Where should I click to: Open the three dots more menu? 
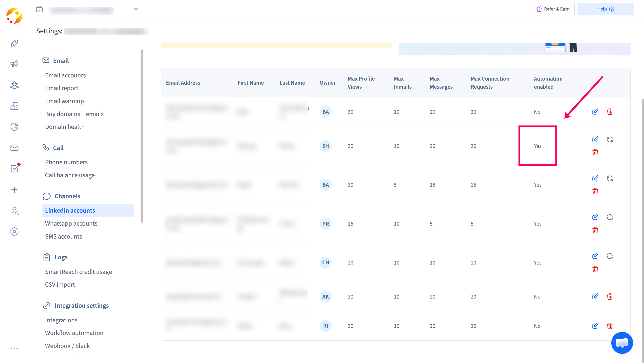(14, 348)
